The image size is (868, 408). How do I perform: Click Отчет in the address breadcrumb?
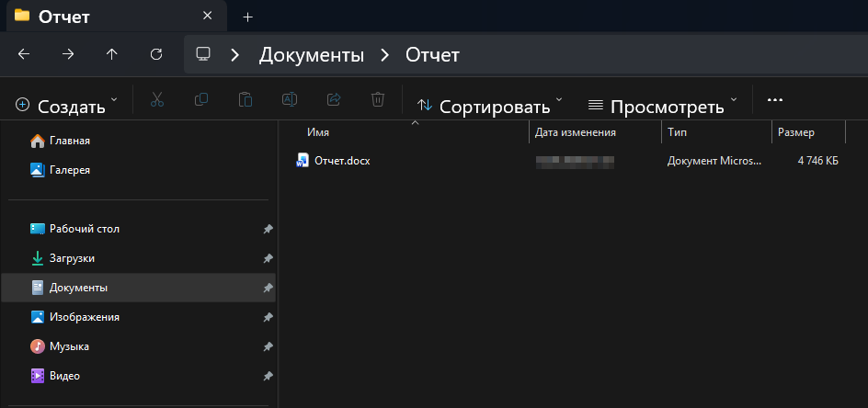point(432,55)
